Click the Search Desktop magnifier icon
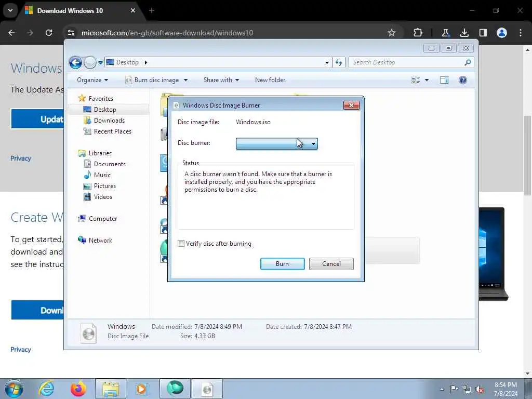 (x=468, y=62)
